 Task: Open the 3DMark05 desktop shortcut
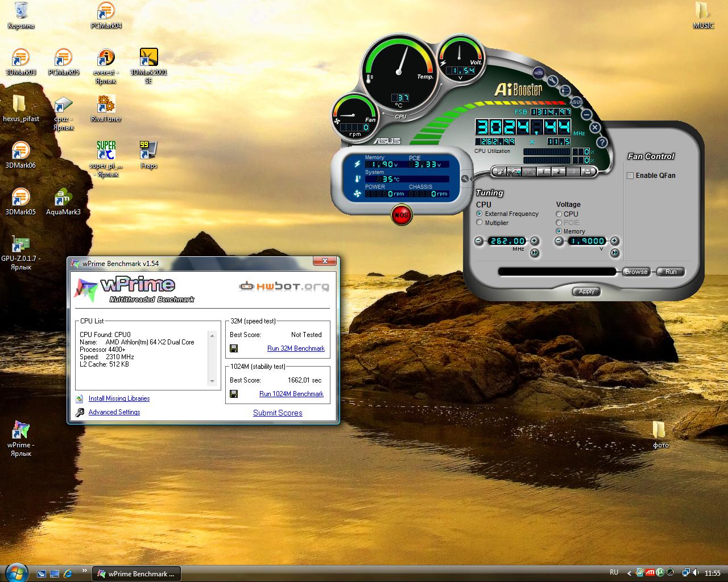pos(20,202)
